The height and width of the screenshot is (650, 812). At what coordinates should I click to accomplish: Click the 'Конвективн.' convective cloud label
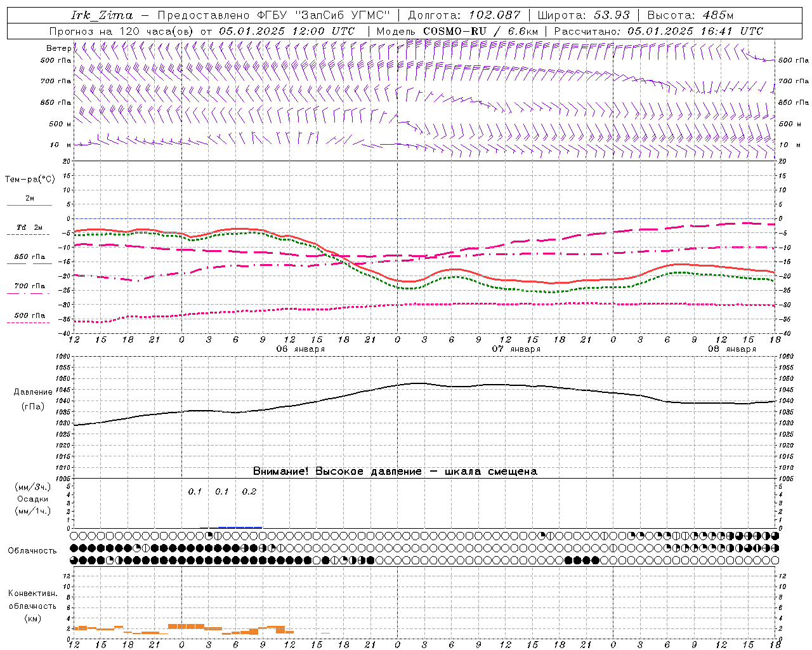click(x=32, y=594)
